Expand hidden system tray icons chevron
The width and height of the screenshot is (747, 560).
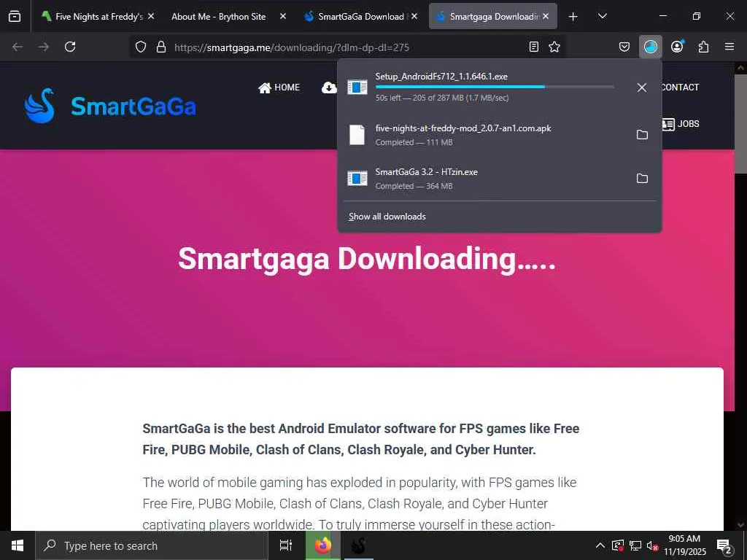[x=600, y=545]
